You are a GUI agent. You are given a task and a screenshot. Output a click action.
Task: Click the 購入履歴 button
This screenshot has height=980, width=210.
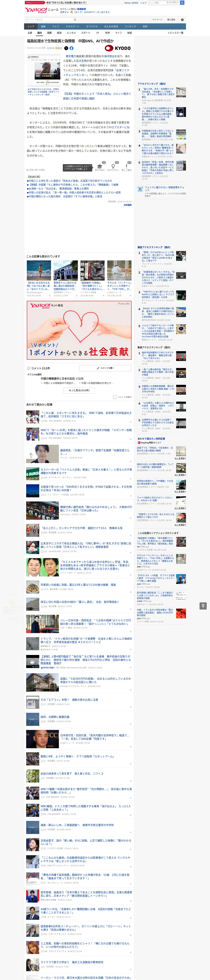tap(171, 20)
